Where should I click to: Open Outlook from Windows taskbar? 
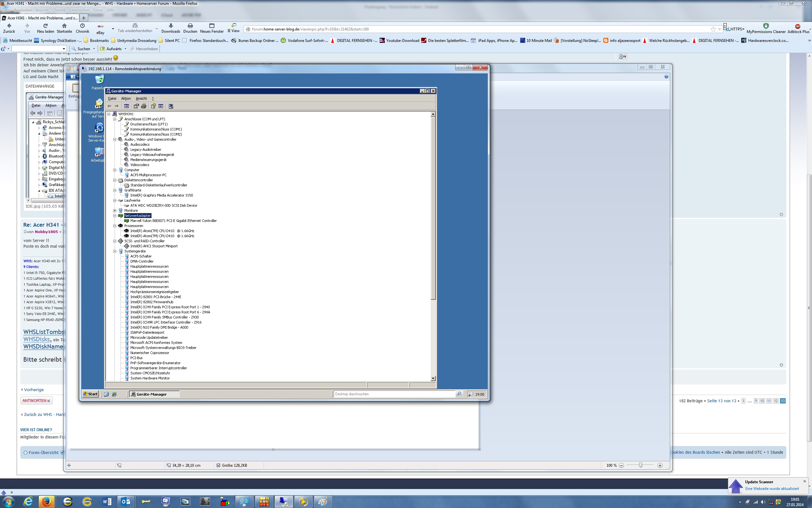[126, 502]
